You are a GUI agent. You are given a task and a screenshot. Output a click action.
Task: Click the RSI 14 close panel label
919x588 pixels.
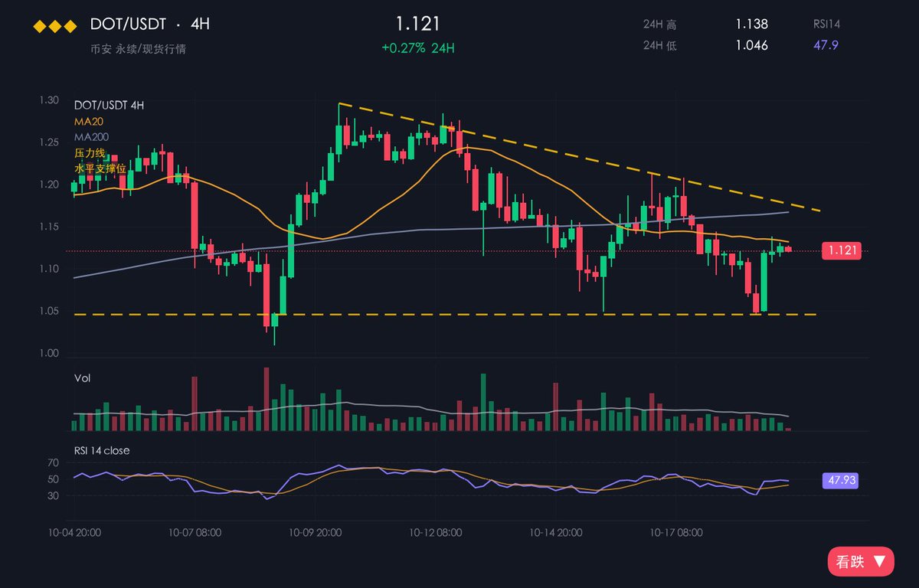(102, 450)
